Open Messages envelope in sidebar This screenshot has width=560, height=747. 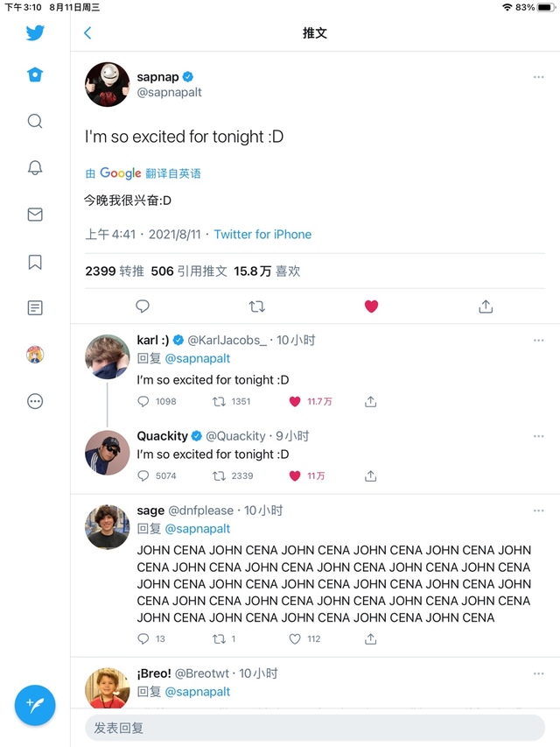[x=35, y=215]
